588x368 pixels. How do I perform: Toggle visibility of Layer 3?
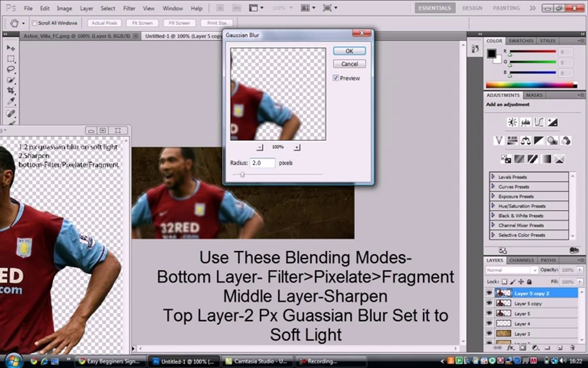click(x=489, y=333)
